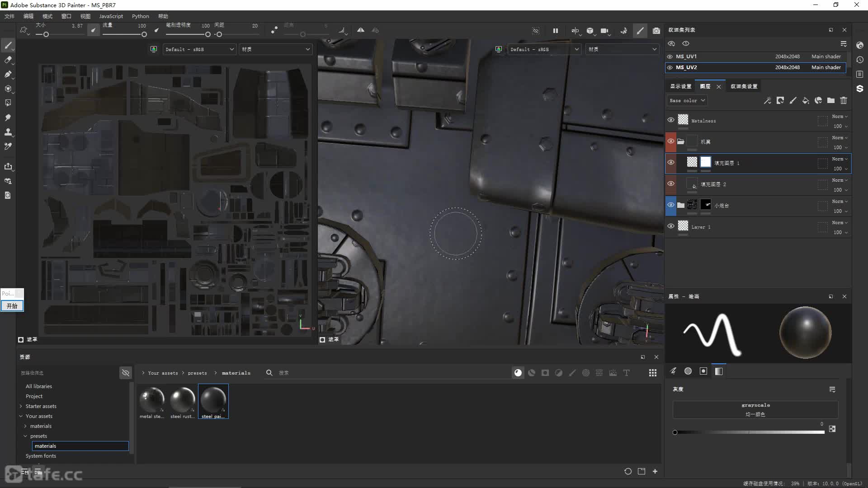The width and height of the screenshot is (868, 488).
Task: Open Substance 3D assets 'S' icon
Action: pos(860,89)
